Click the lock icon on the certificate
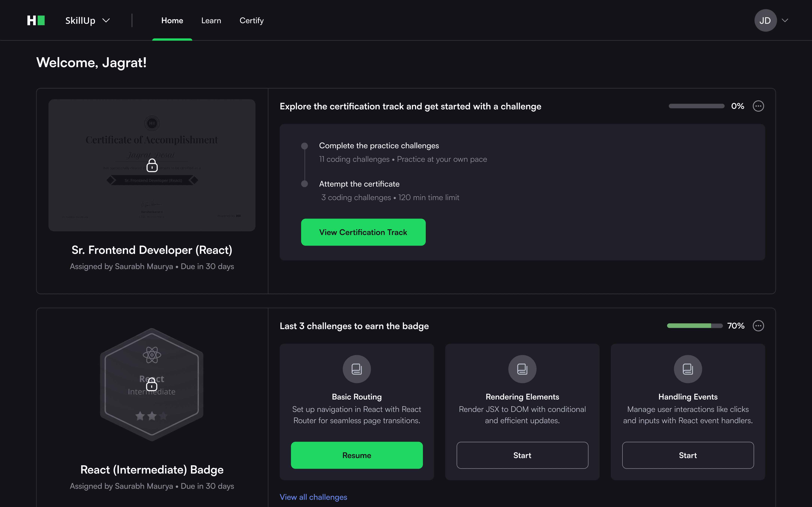The height and width of the screenshot is (507, 812). click(x=152, y=165)
